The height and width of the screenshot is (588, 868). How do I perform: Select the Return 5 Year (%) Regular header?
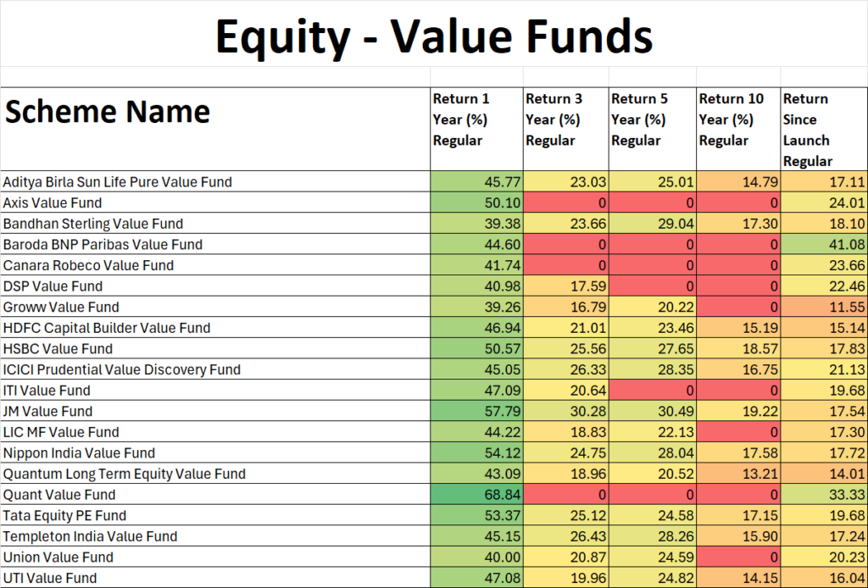[x=653, y=129]
